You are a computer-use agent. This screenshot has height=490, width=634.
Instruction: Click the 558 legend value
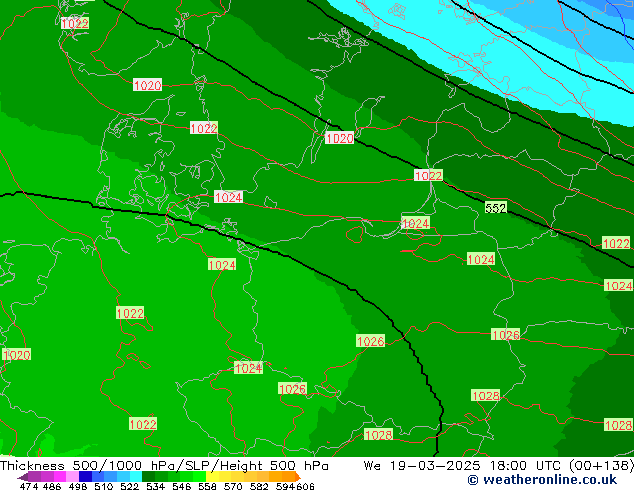click(x=207, y=486)
